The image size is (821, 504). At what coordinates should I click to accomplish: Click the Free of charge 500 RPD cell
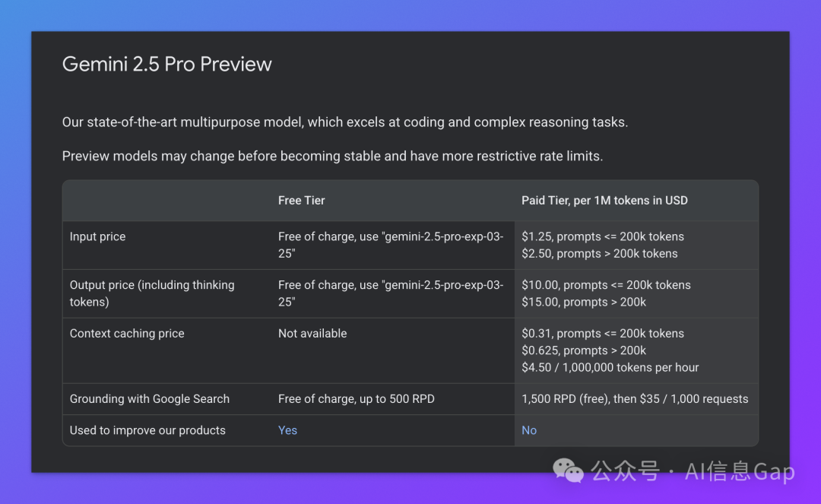(x=356, y=399)
